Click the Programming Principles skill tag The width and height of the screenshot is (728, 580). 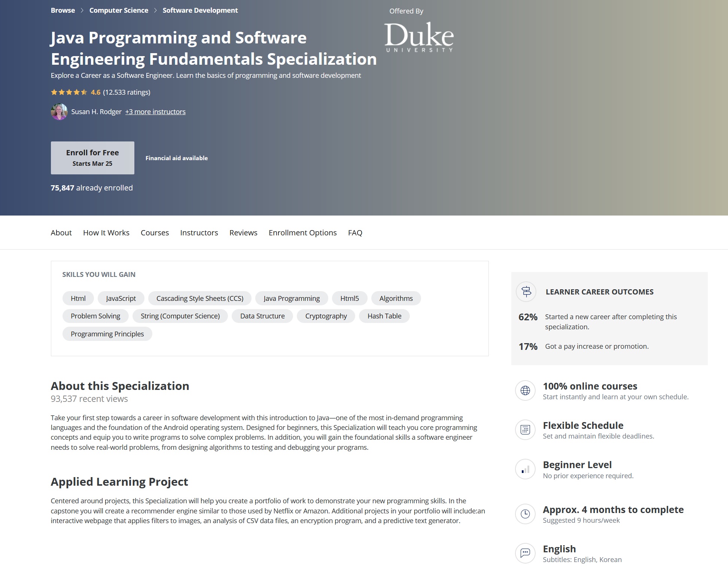tap(107, 334)
